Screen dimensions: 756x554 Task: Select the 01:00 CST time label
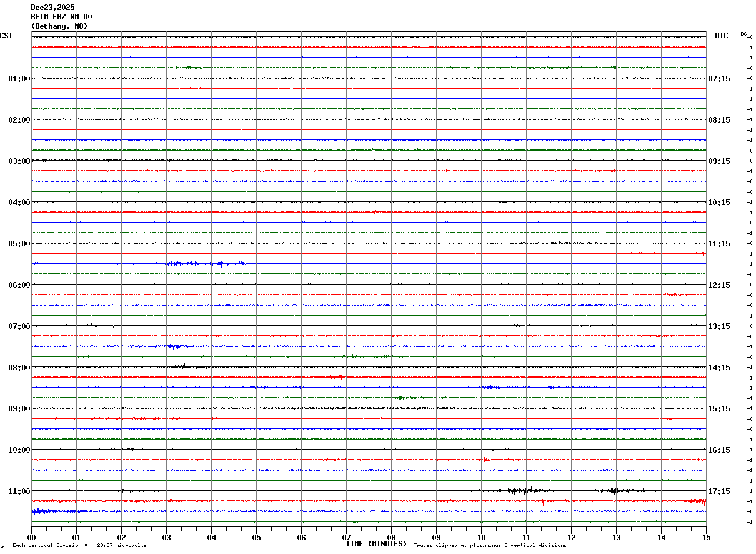click(19, 79)
